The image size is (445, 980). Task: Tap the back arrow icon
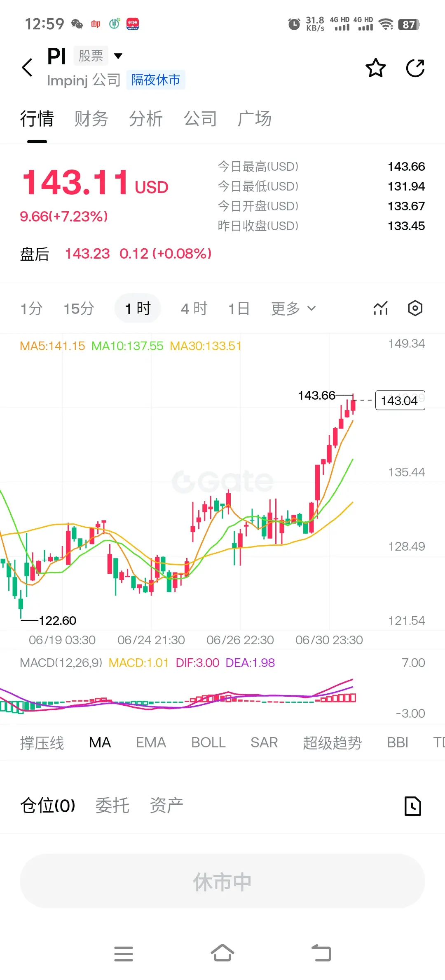click(28, 68)
